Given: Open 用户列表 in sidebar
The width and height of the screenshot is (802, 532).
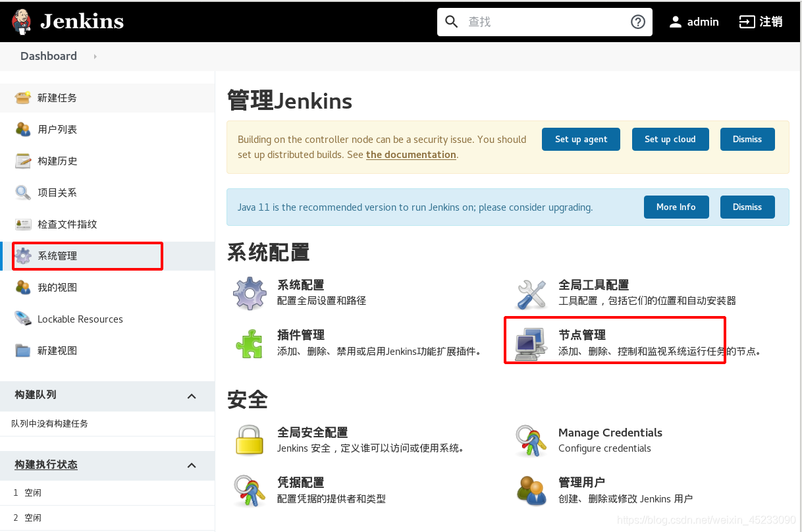Looking at the screenshot, I should (x=57, y=129).
